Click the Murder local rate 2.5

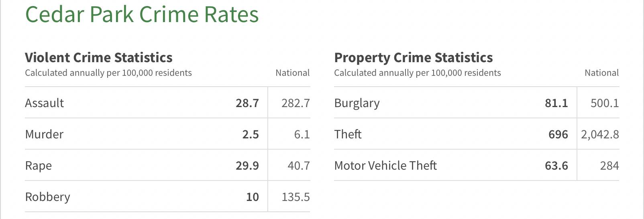pos(250,134)
